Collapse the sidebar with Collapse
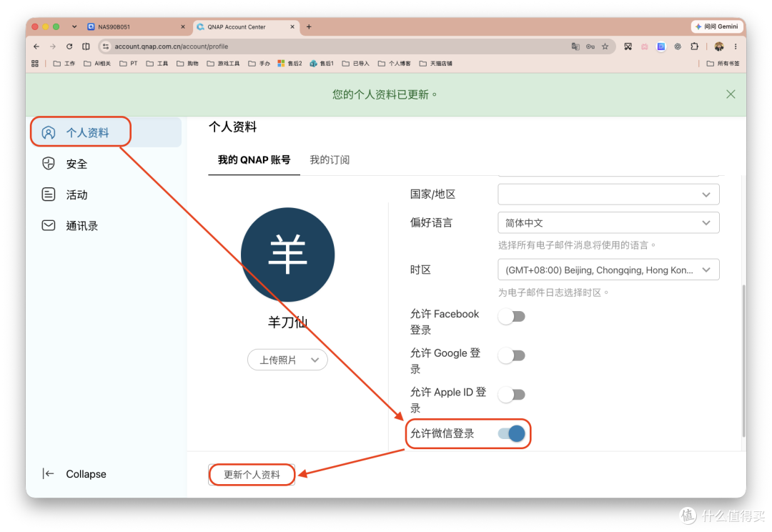772x532 pixels. point(74,474)
